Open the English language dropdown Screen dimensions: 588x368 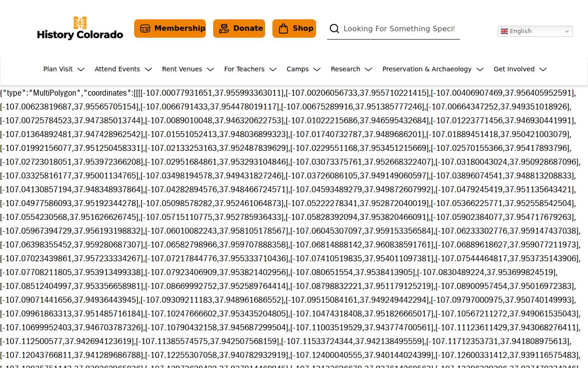535,31
